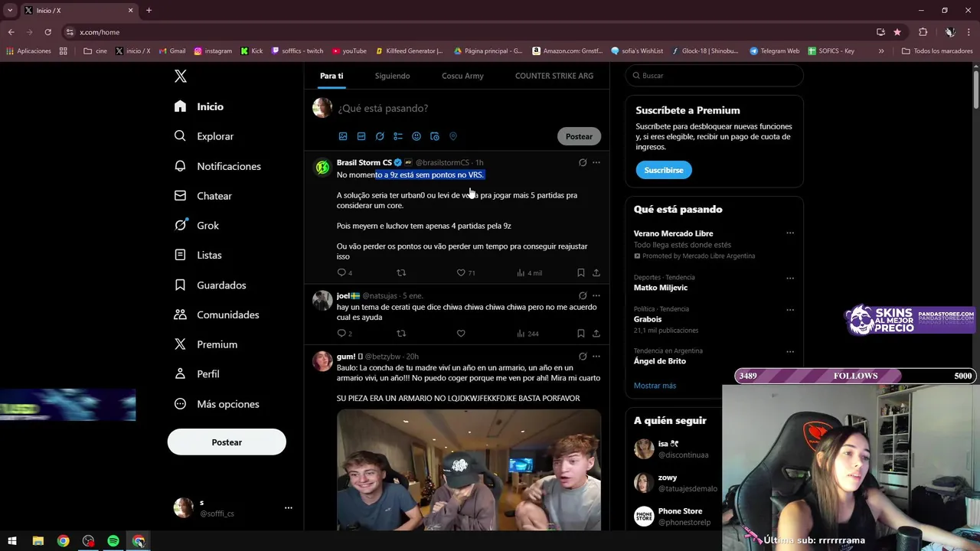Open the Windows Start menu

pos(12,541)
